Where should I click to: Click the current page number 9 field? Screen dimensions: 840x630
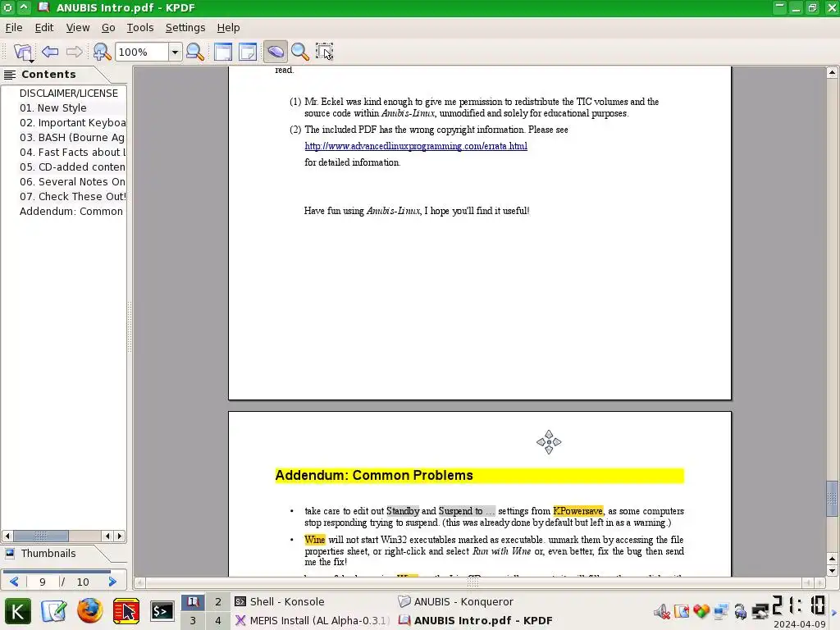[x=43, y=582]
